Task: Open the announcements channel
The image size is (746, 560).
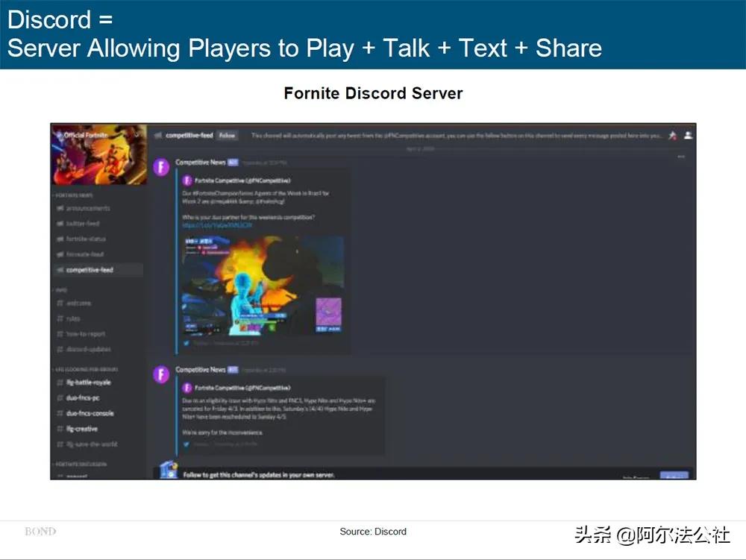Action: click(88, 208)
